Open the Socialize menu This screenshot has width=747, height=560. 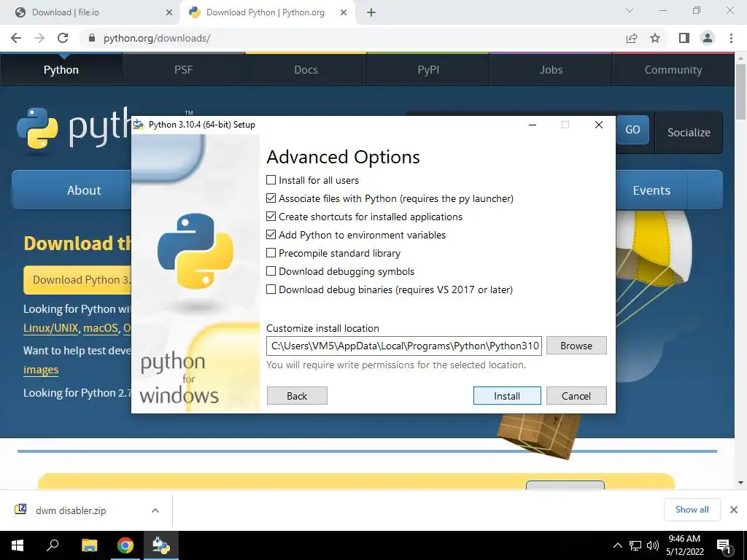pyautogui.click(x=689, y=133)
